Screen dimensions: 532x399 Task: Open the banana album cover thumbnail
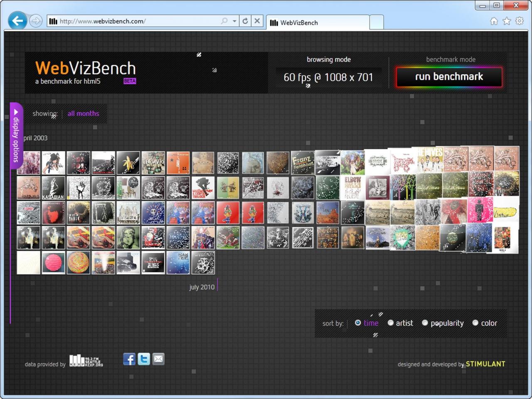pyautogui.click(x=128, y=163)
